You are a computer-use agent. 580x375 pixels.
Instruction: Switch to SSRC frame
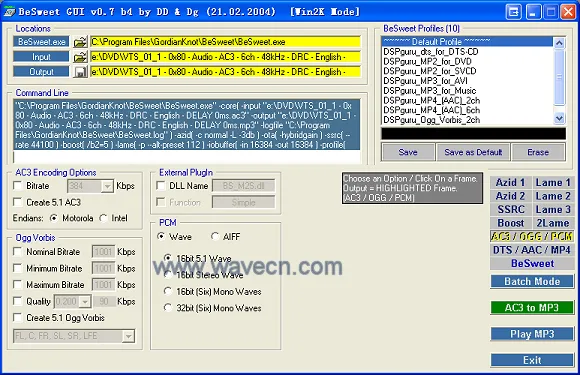[x=510, y=210]
